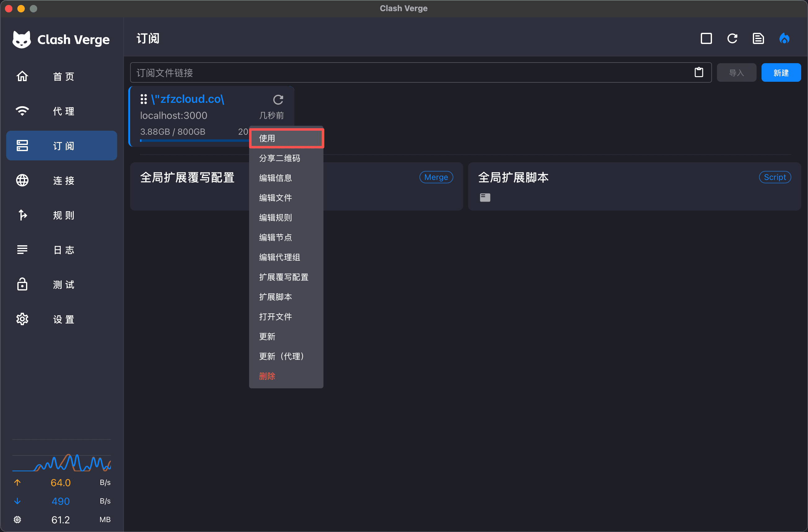Screen dimensions: 808x532
Task: Click the Merge tag on override card
Action: click(436, 177)
